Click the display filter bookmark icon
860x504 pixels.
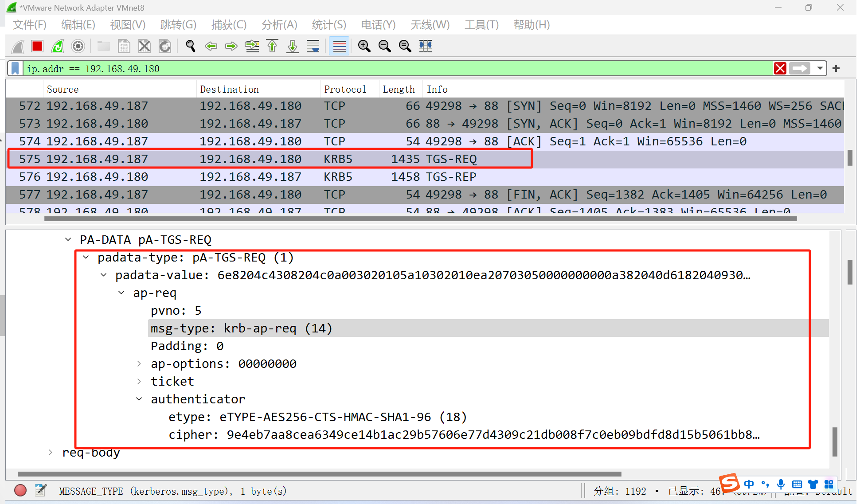[15, 69]
